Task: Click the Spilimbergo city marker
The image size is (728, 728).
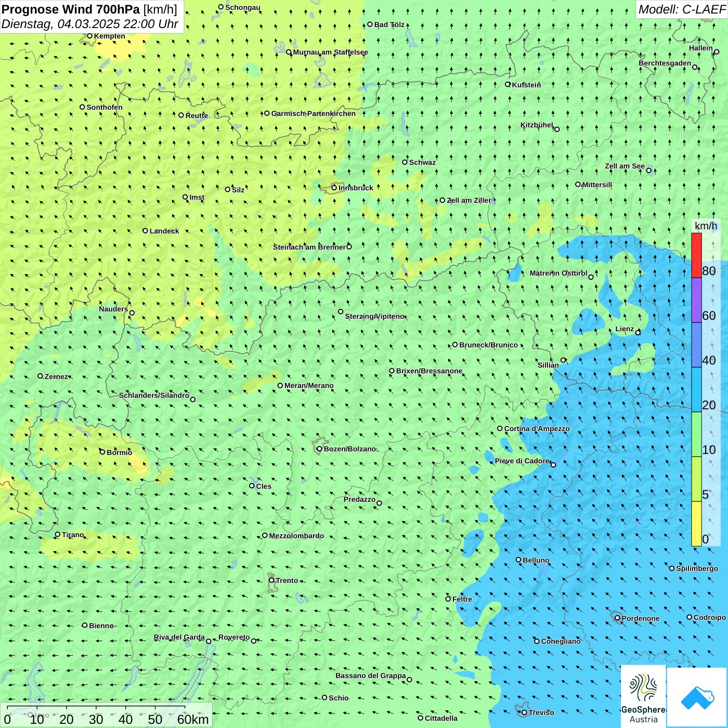Action: coord(672,568)
